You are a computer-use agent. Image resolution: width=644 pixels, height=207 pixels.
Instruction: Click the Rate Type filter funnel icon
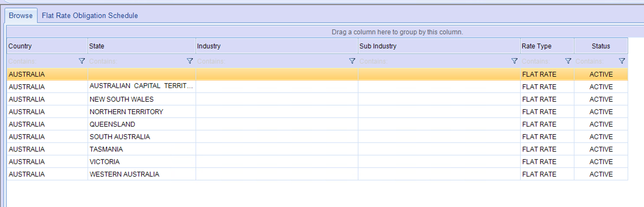tap(568, 61)
